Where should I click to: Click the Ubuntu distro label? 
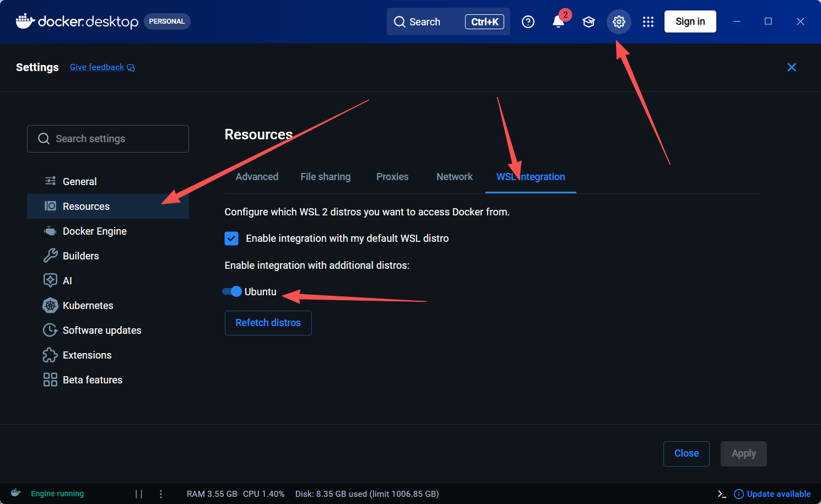(x=261, y=292)
